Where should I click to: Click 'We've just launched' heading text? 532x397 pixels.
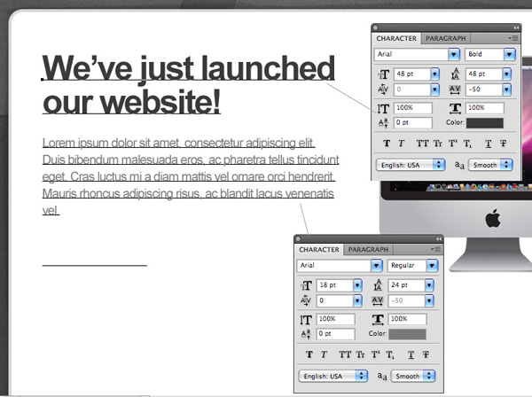tap(188, 68)
